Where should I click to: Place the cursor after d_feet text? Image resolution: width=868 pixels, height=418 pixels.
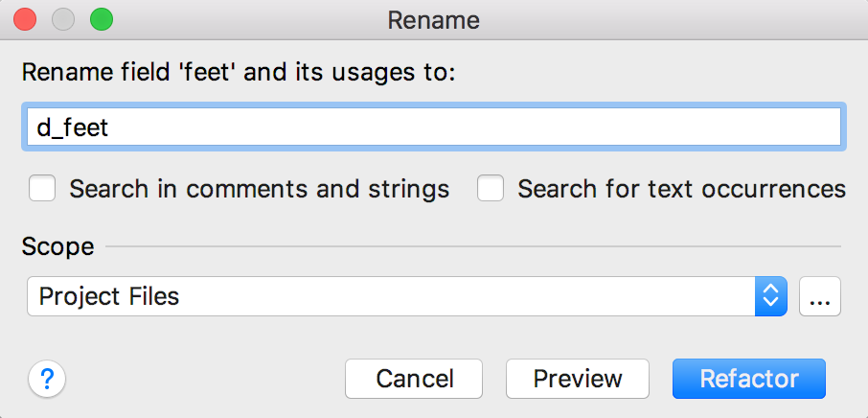click(109, 128)
